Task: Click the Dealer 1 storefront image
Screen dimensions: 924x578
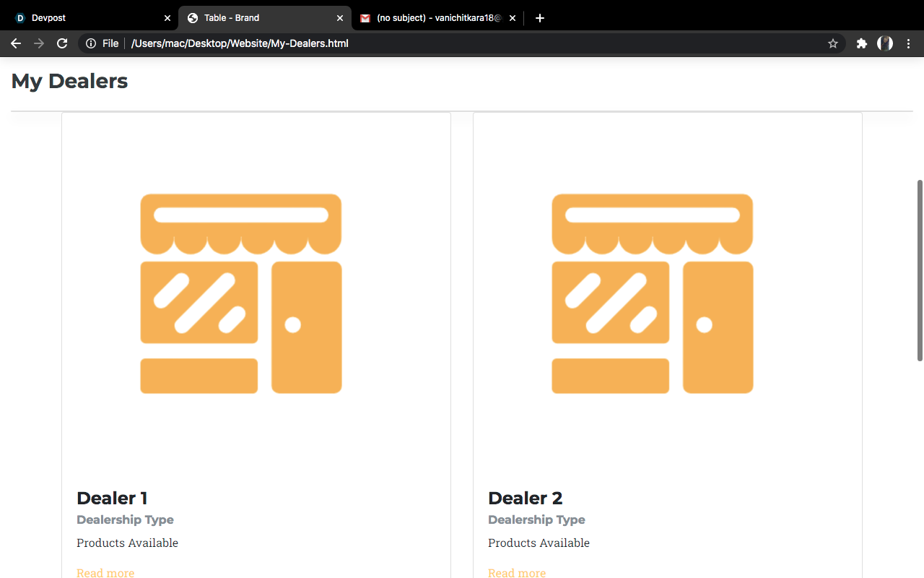Action: tap(241, 293)
